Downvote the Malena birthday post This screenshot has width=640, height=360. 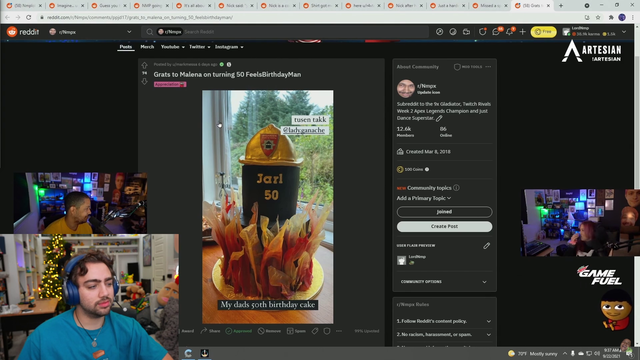pyautogui.click(x=144, y=82)
